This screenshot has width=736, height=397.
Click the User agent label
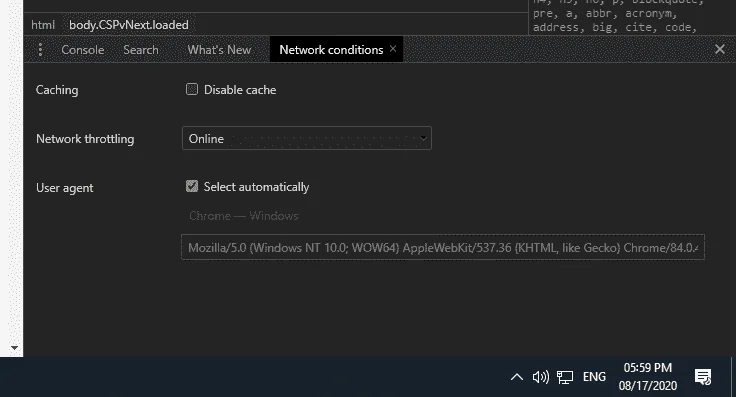[x=64, y=188]
